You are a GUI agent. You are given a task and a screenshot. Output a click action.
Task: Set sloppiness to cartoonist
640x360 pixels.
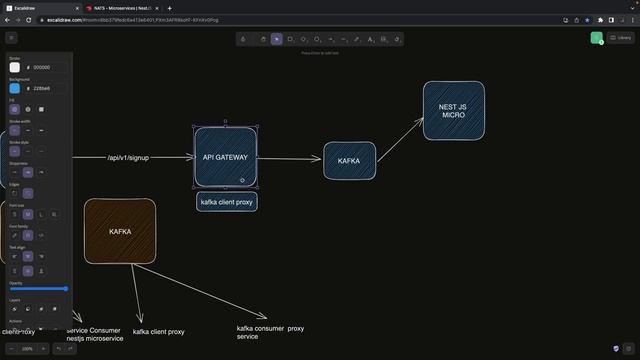[x=41, y=172]
